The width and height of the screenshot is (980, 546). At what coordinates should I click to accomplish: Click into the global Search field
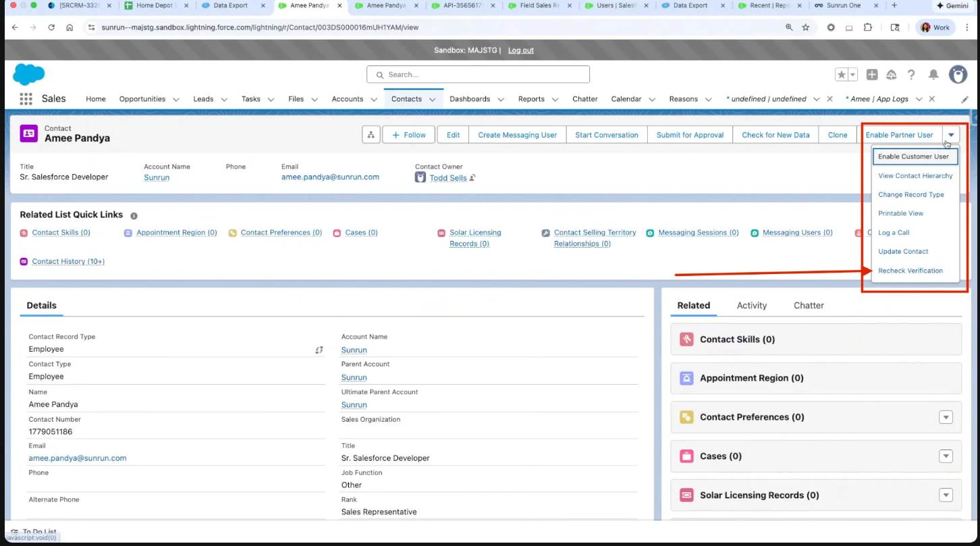click(478, 74)
